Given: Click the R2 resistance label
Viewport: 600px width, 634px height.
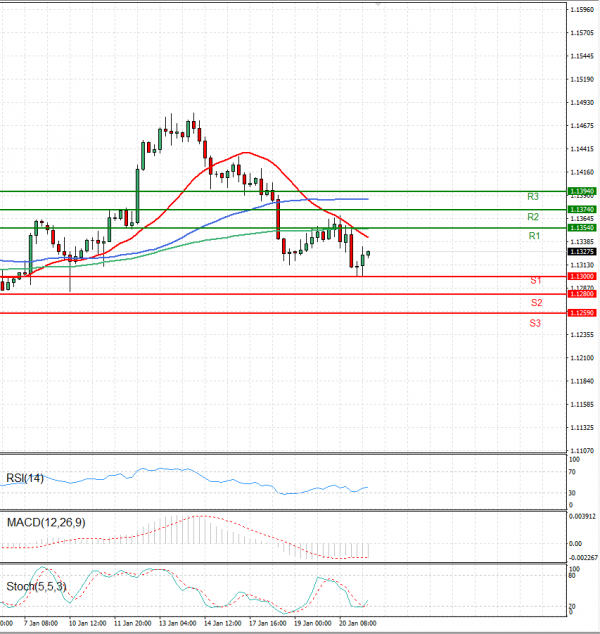Looking at the screenshot, I should [533, 217].
